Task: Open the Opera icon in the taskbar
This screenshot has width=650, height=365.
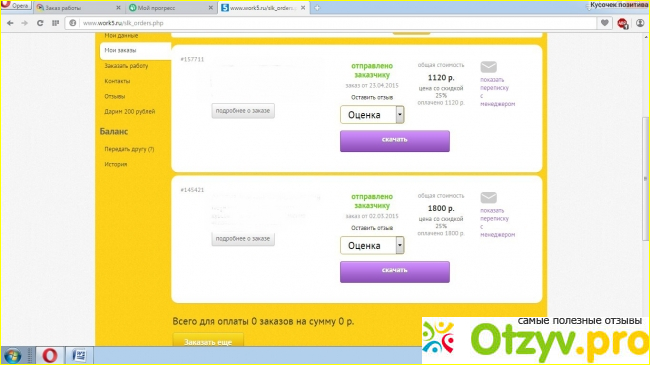Action: [50, 355]
